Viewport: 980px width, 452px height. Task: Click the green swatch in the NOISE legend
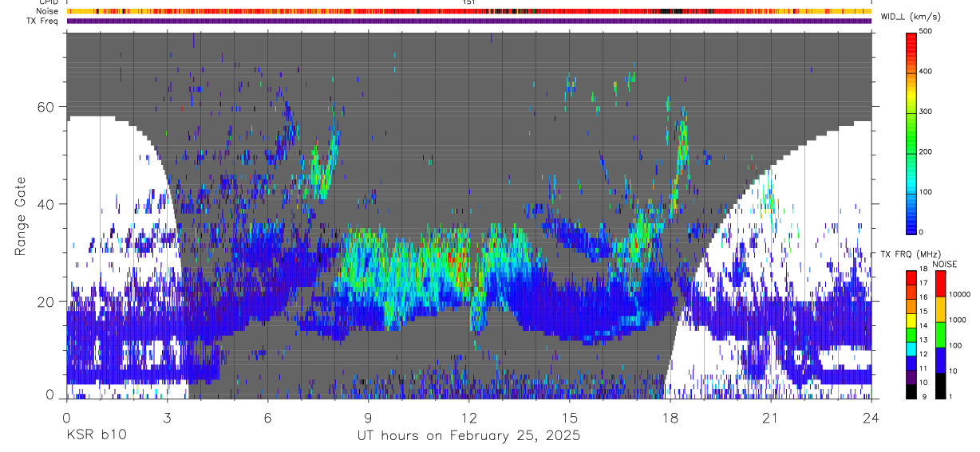tap(939, 335)
